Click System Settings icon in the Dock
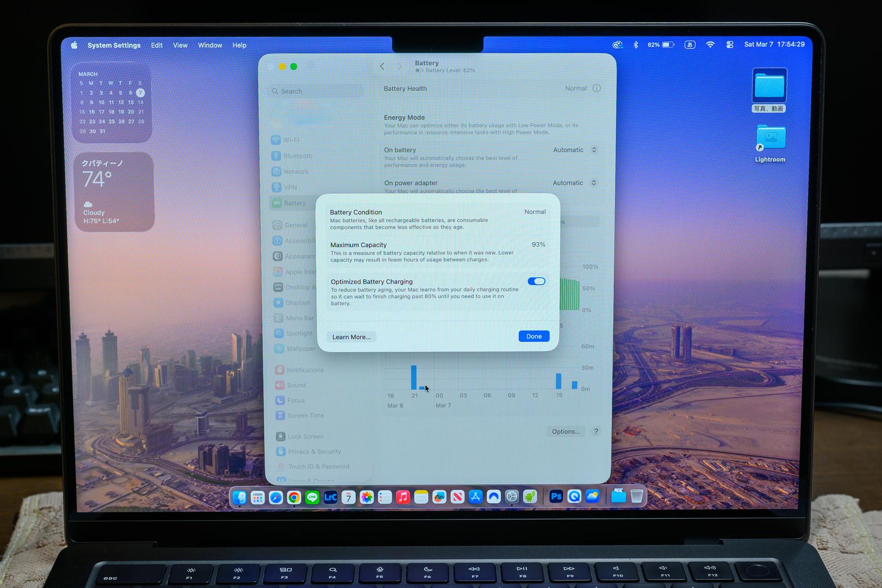 [x=512, y=497]
